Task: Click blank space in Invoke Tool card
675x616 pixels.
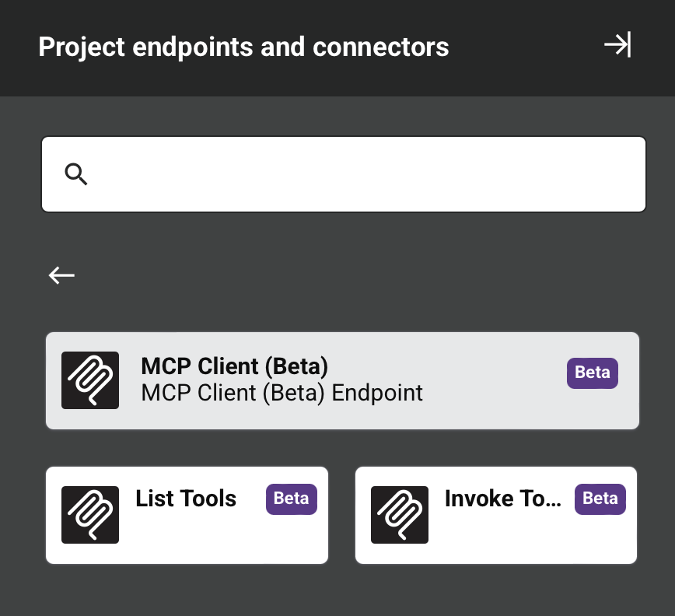Action: (x=529, y=541)
